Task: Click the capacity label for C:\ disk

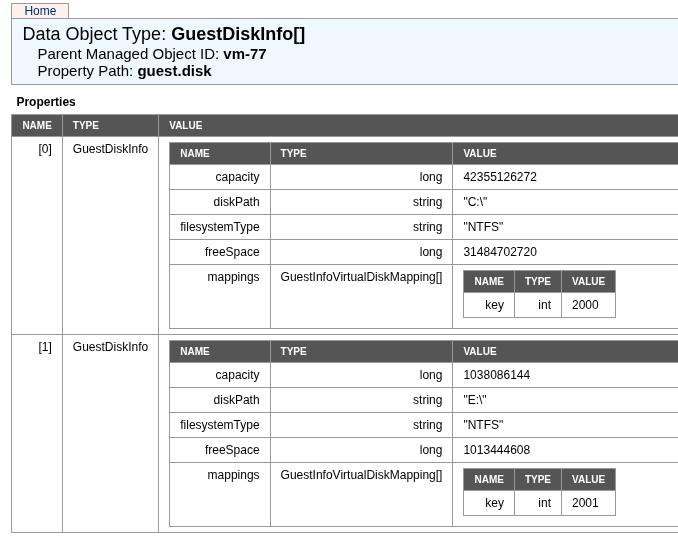Action: 237,177
